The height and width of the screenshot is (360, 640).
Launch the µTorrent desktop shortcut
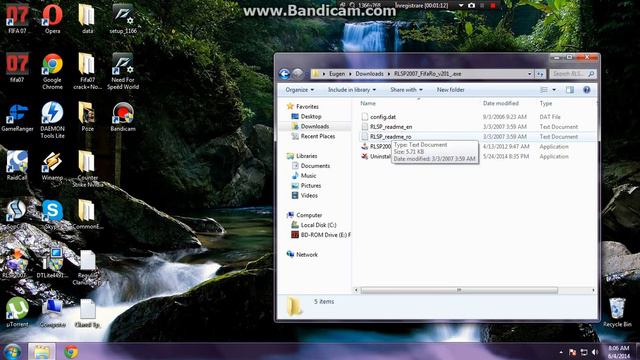tap(17, 313)
